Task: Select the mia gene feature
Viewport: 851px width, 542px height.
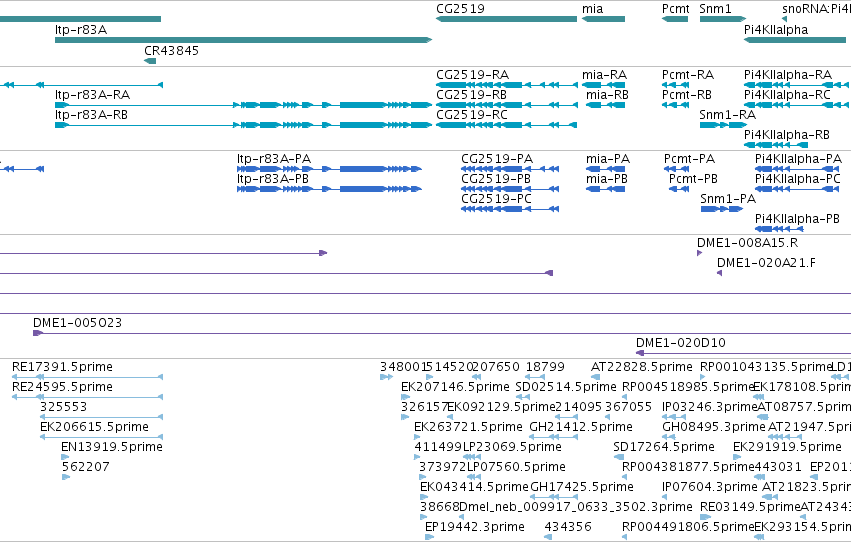Action: (x=603, y=19)
